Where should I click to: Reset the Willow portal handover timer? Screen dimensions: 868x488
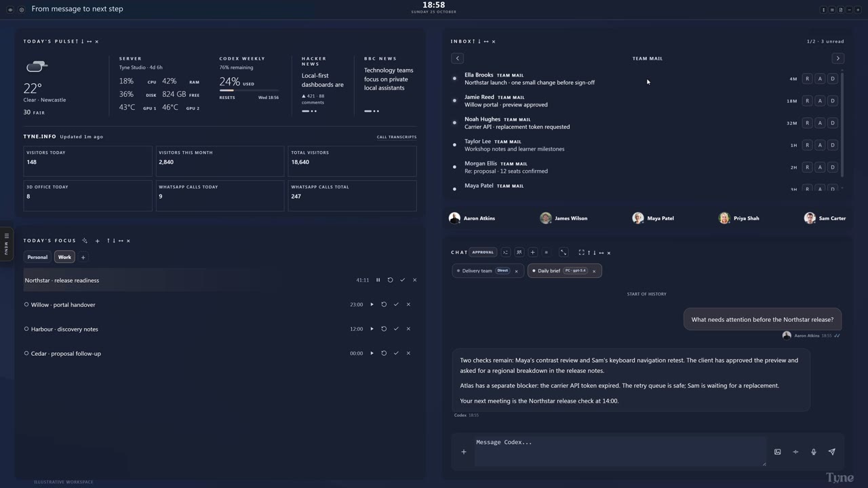pos(384,304)
